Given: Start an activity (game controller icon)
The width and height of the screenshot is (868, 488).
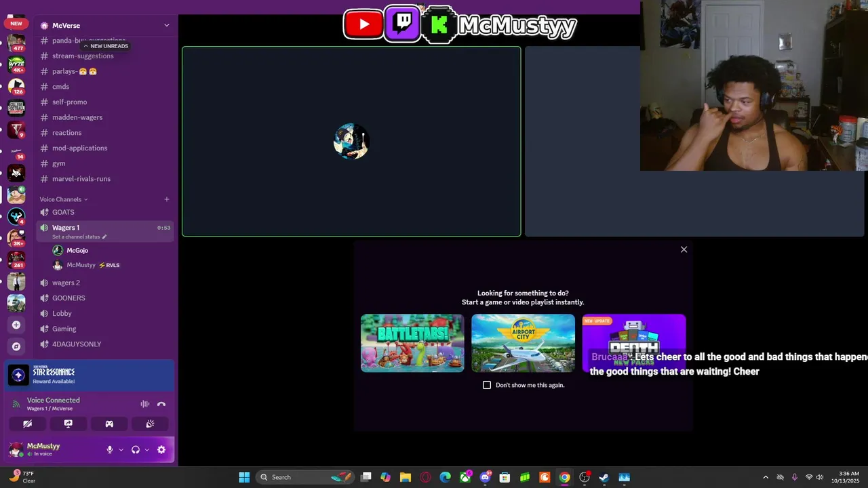Looking at the screenshot, I should [109, 424].
